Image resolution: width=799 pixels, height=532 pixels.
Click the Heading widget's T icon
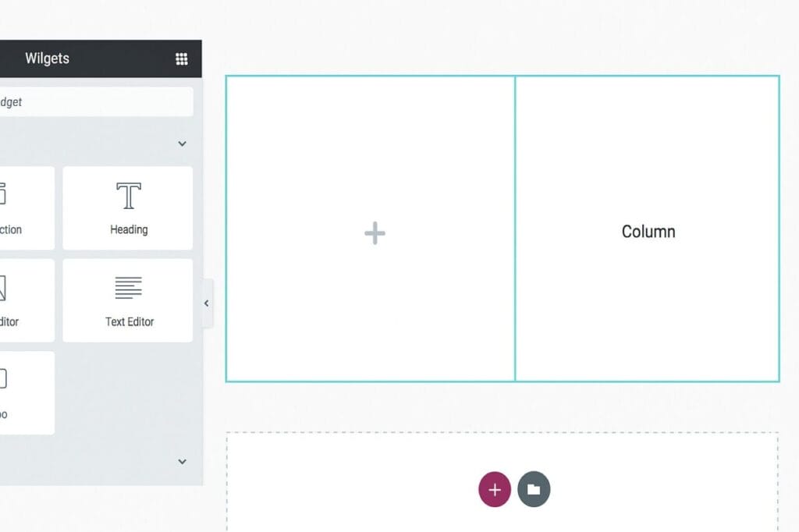(x=129, y=196)
